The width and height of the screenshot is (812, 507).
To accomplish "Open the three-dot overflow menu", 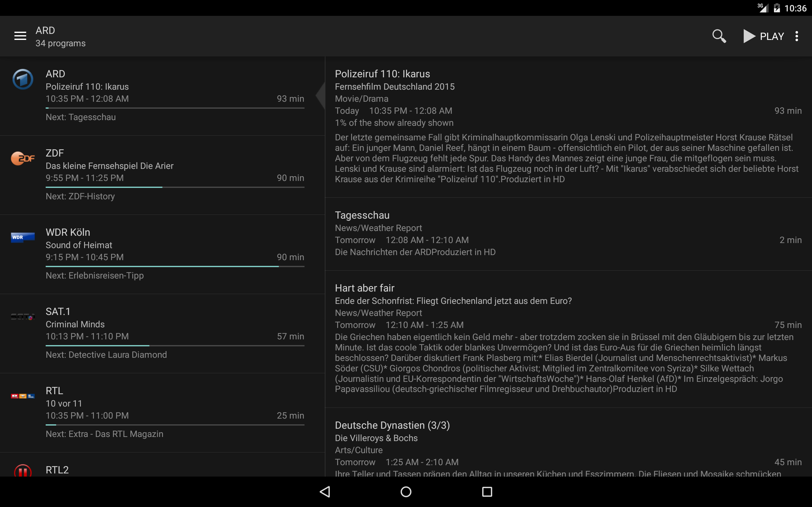I will [x=796, y=36].
